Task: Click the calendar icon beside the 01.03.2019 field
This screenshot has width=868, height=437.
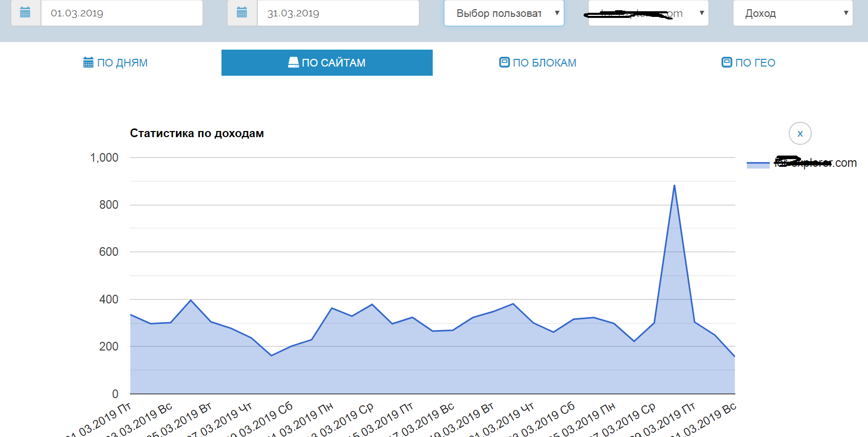Action: 25,13
